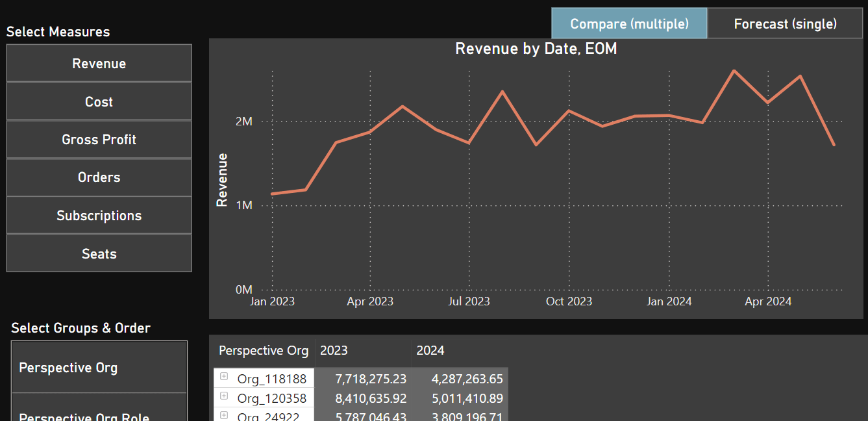Switch to Compare (multiple) tab
The image size is (868, 421).
coord(629,23)
